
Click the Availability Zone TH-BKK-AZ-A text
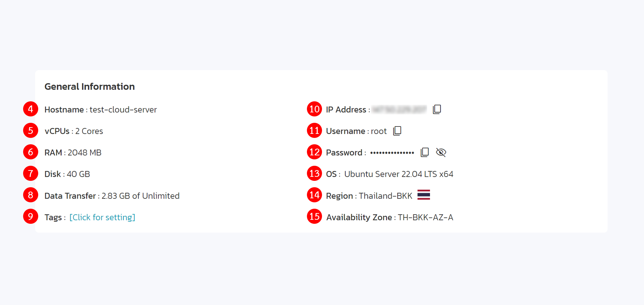click(390, 217)
